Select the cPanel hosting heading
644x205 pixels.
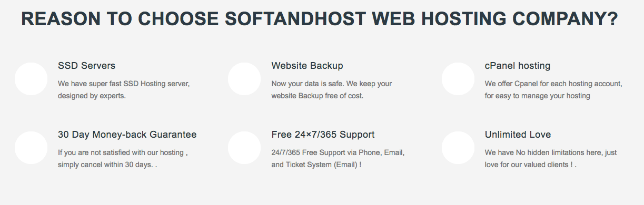tap(518, 66)
